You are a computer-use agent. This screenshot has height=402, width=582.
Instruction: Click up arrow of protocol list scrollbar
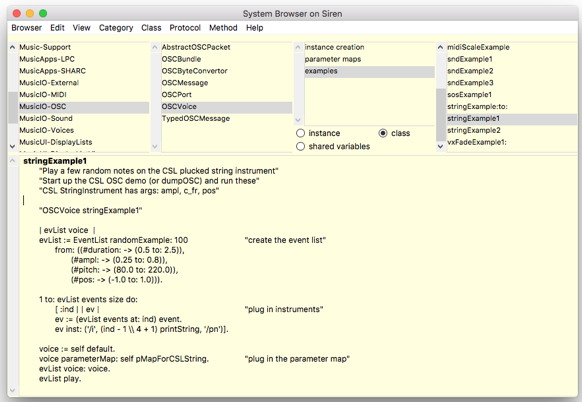tap(298, 47)
